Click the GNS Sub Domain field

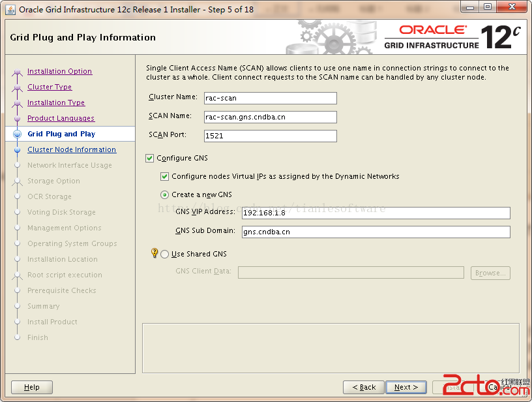pos(376,232)
